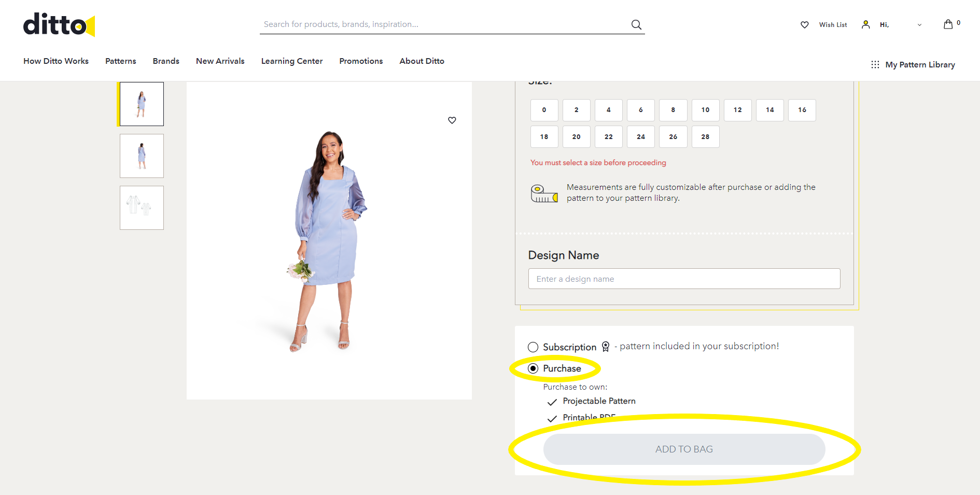
Task: Click the ditto logo
Action: pos(59,24)
